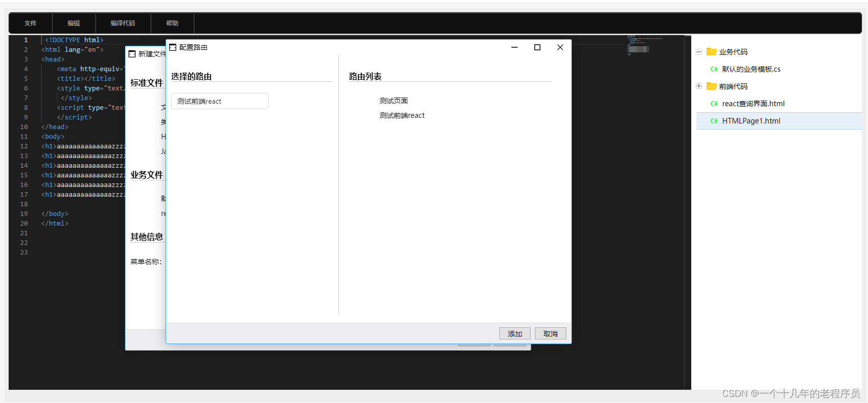The width and height of the screenshot is (868, 403).
Task: Click the C# icon beside 默认的业务模板.cs
Action: click(x=714, y=69)
